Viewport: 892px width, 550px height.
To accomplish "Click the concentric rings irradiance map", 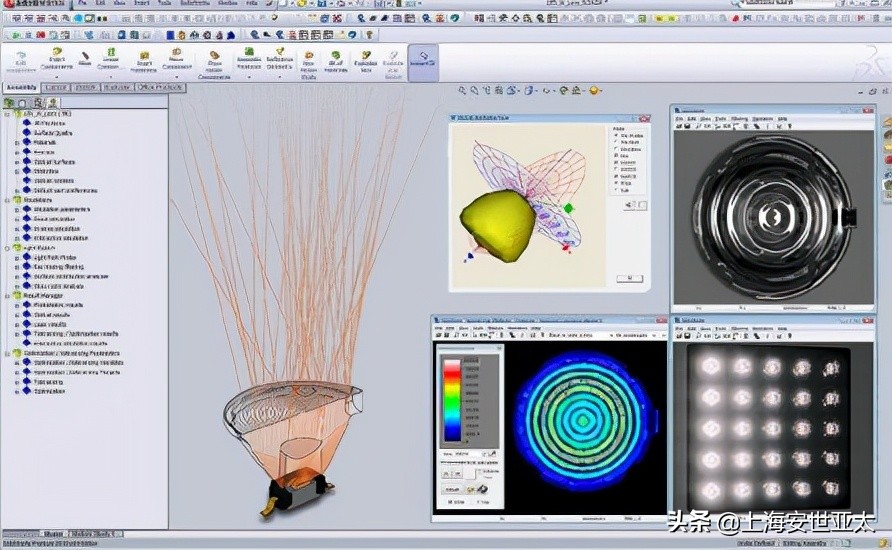I will coord(583,420).
